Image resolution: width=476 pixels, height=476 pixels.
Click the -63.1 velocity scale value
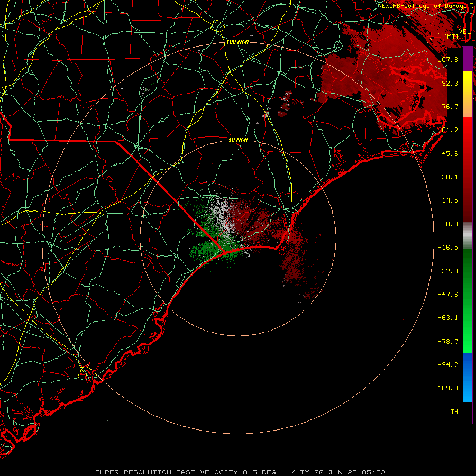pos(448,318)
